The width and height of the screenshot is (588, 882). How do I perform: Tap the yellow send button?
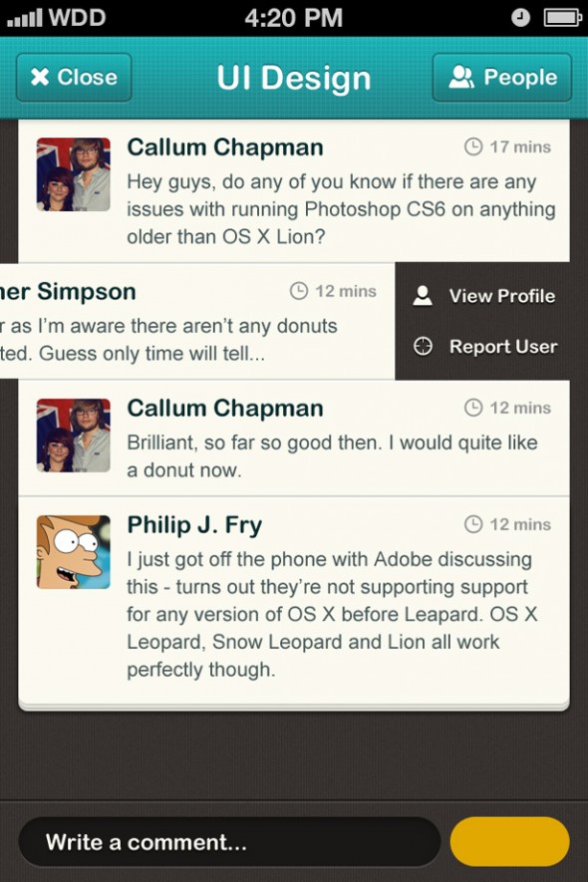[x=510, y=842]
